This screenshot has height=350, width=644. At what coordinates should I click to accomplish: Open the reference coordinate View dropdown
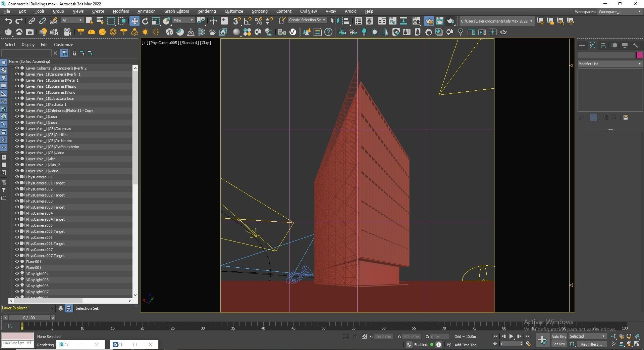coord(183,20)
